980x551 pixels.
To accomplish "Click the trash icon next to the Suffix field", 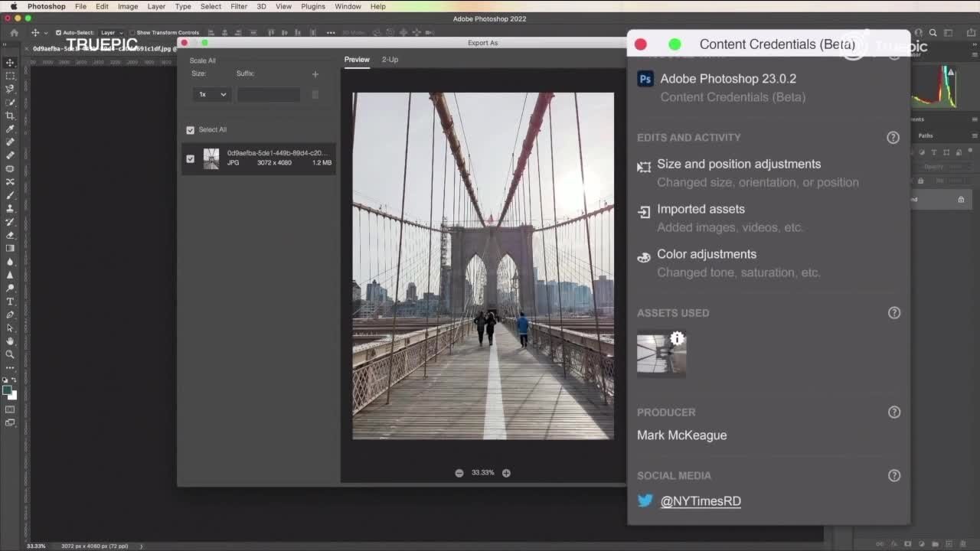I will coord(315,95).
